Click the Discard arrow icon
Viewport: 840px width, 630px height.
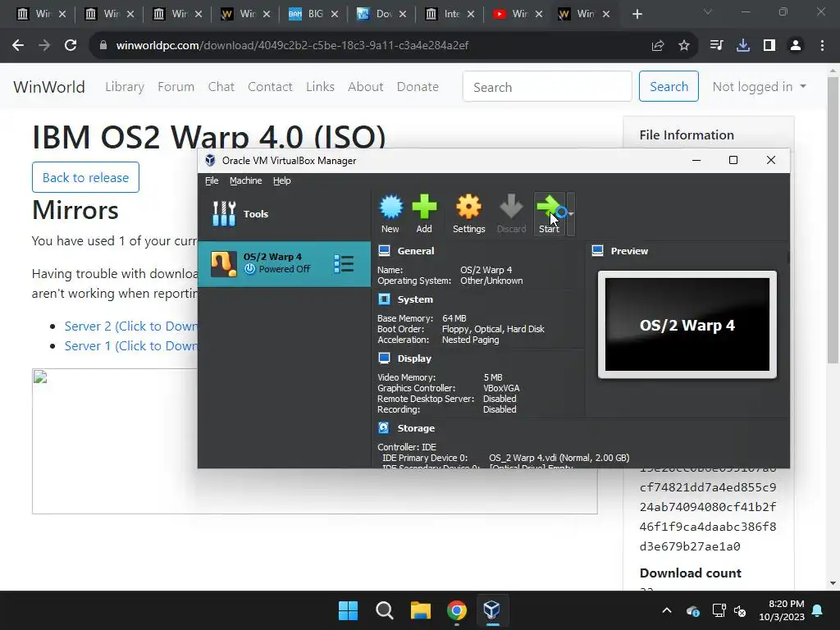512,214
